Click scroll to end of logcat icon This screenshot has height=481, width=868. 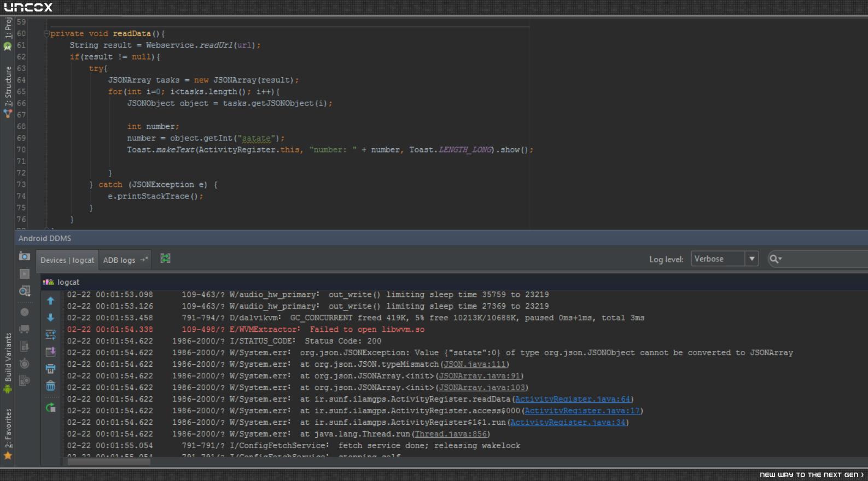pyautogui.click(x=50, y=352)
